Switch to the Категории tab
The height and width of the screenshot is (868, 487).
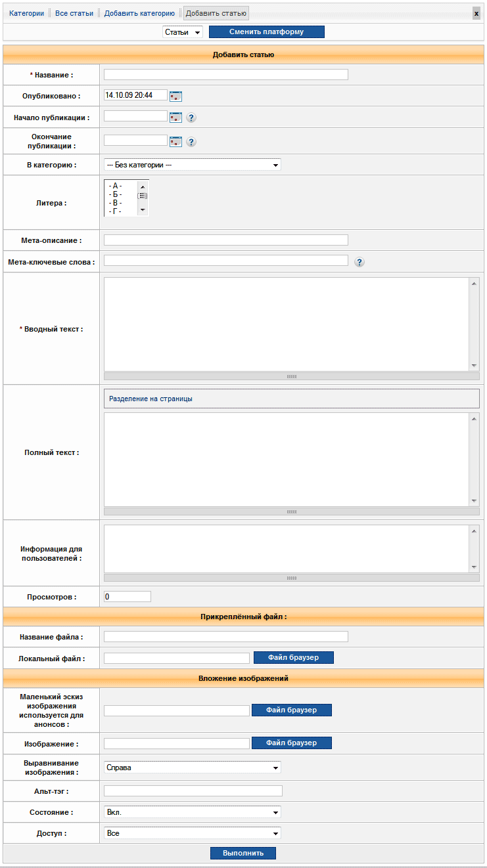(x=27, y=13)
